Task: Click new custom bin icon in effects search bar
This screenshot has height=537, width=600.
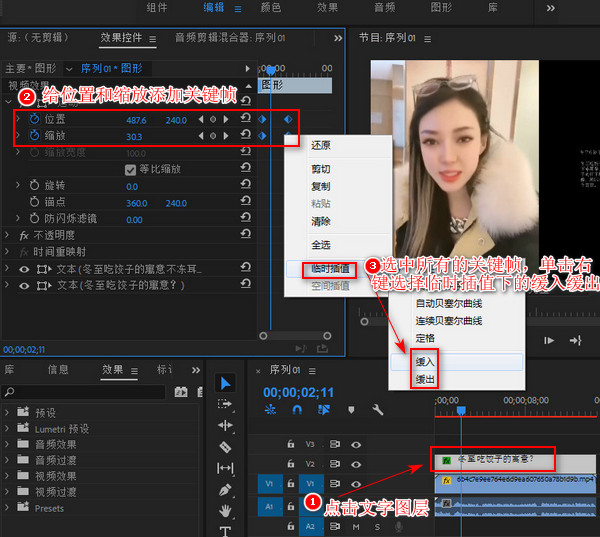Action: click(181, 392)
